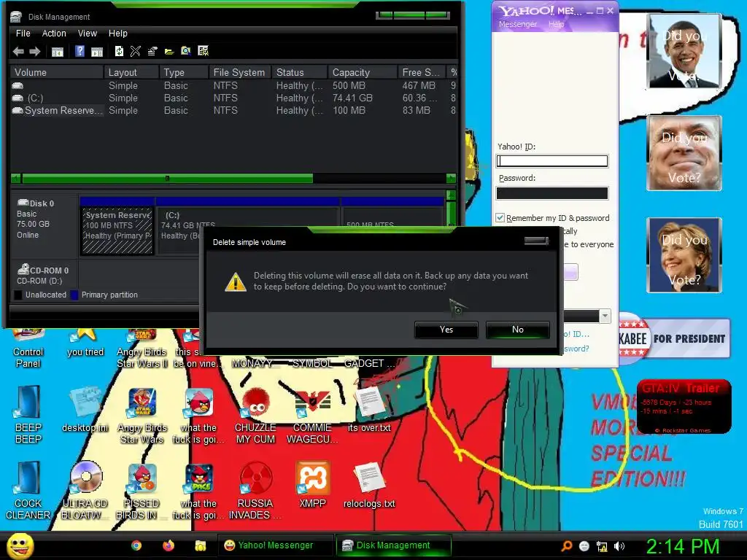Open the smiley Start button
Screen dimensions: 747x560
pyautogui.click(x=20, y=545)
